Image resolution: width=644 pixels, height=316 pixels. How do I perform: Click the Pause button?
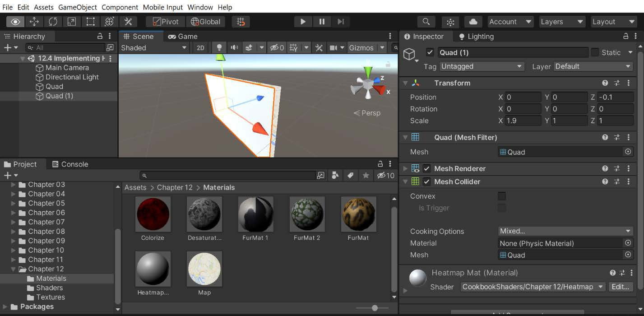click(x=322, y=22)
